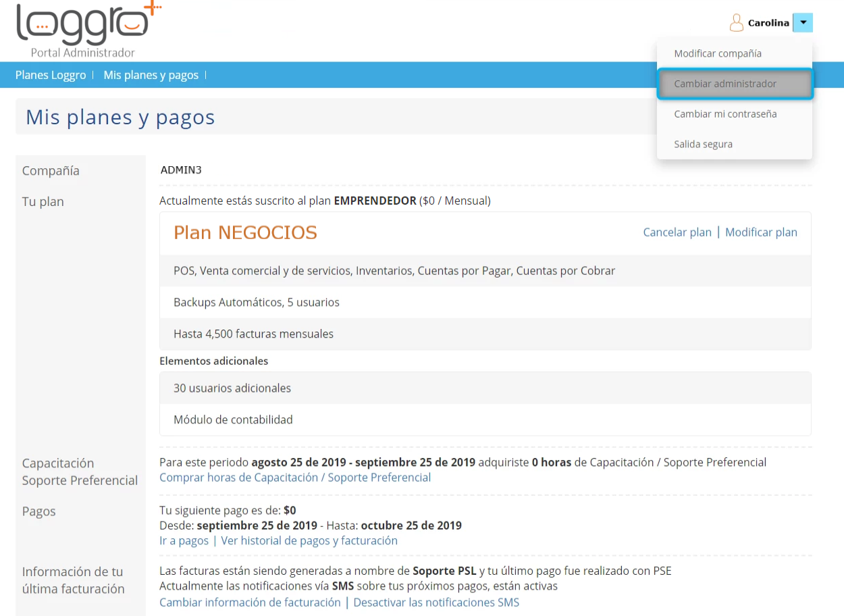This screenshot has height=616, width=844.
Task: Log out via Salida segura
Action: [x=703, y=145]
